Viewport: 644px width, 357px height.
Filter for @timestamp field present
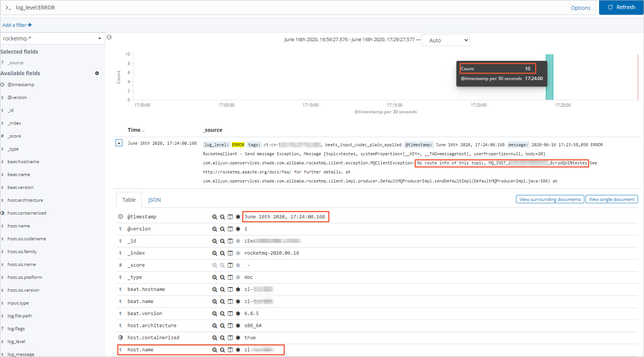(x=238, y=217)
